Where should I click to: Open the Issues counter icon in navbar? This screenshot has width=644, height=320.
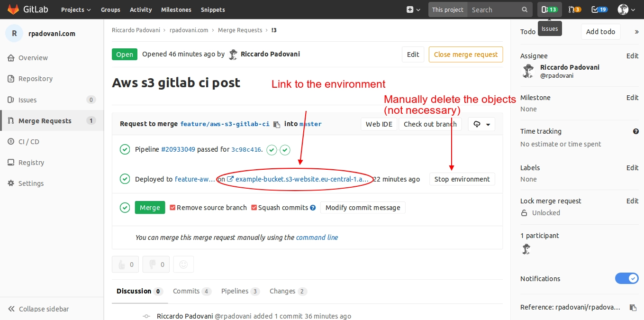(549, 9)
